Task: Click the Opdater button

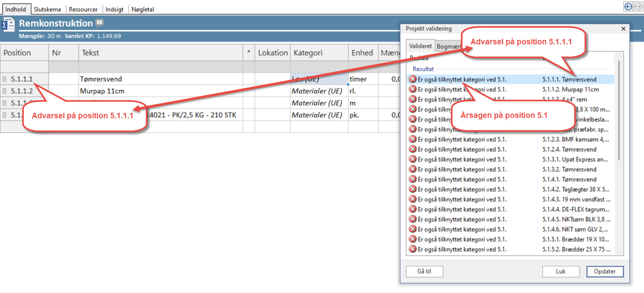Action: point(605,271)
